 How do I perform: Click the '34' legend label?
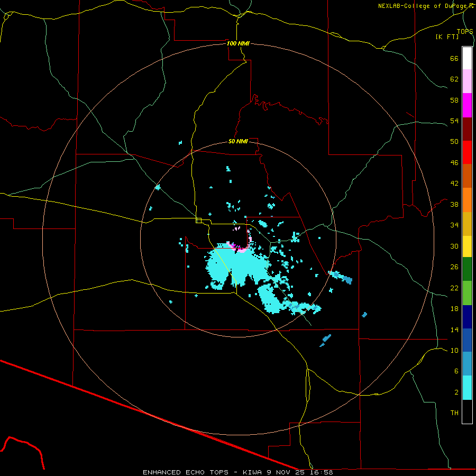click(x=454, y=225)
